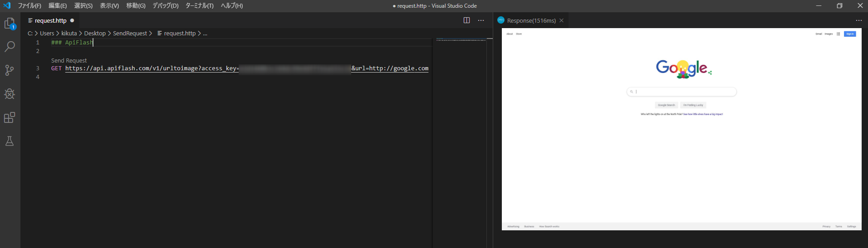
Task: Click the Google apps grid in response image
Action: point(838,34)
